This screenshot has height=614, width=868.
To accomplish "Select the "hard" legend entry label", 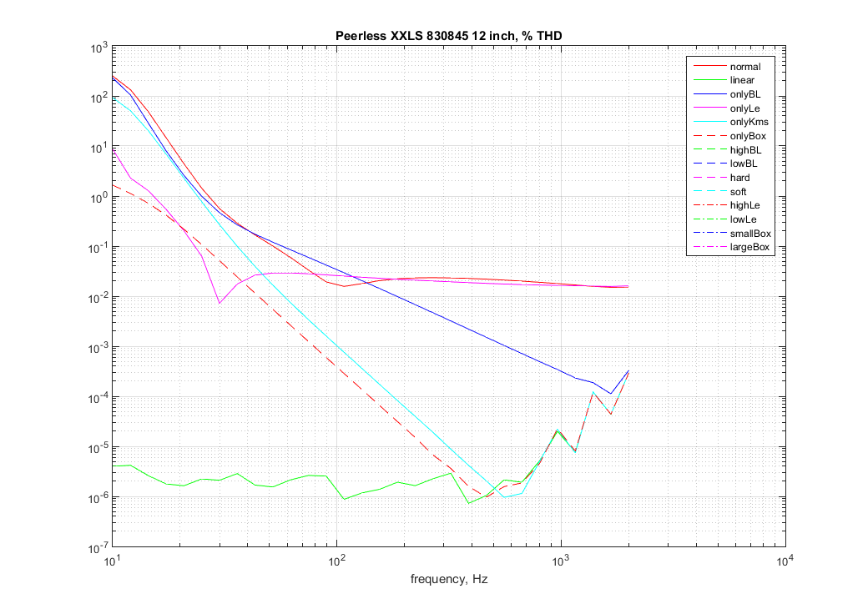I will coord(740,178).
